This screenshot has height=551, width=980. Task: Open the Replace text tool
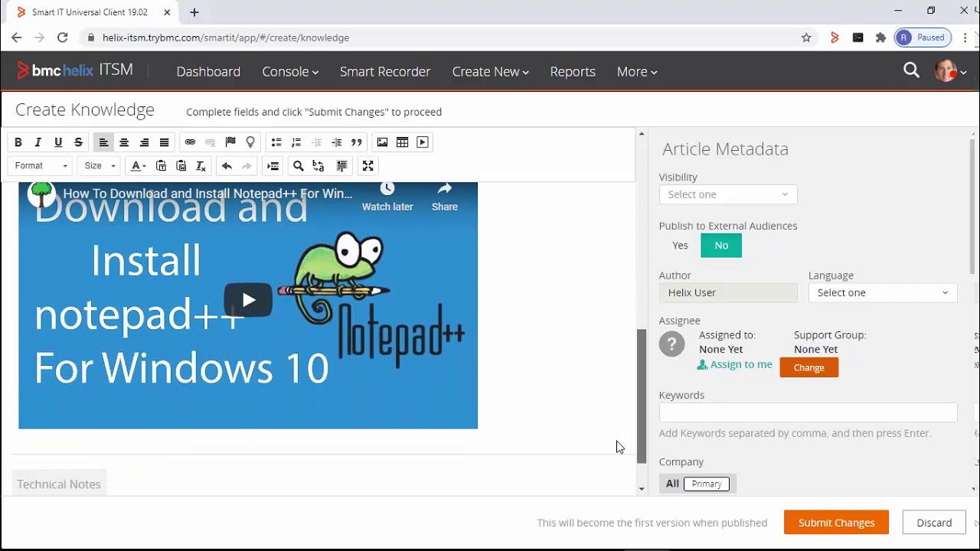pyautogui.click(x=318, y=166)
